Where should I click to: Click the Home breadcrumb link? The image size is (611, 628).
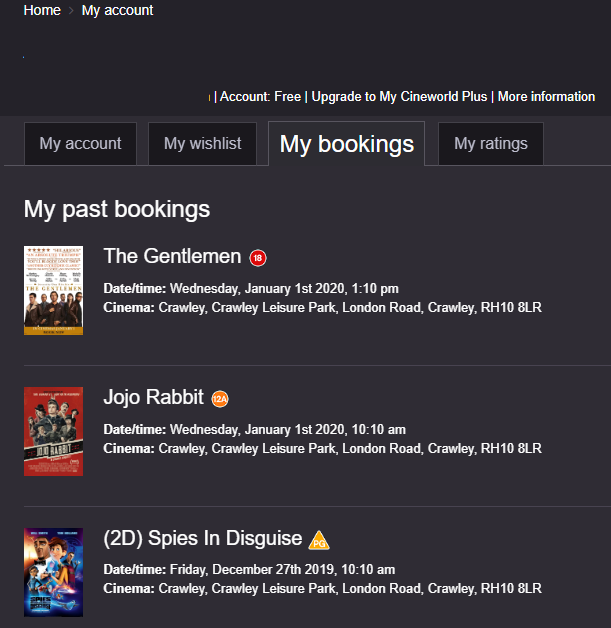click(42, 10)
